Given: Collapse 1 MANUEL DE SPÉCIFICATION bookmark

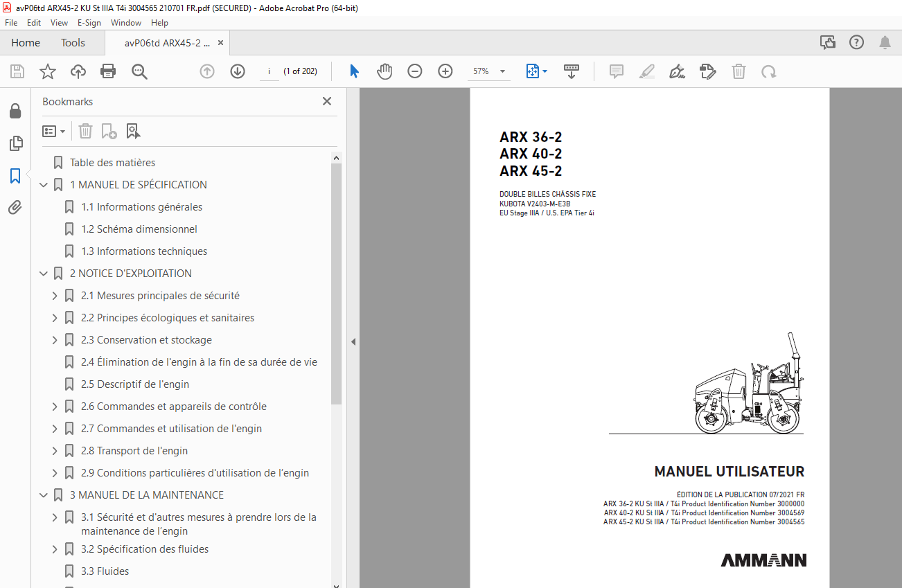Looking at the screenshot, I should click(x=44, y=185).
